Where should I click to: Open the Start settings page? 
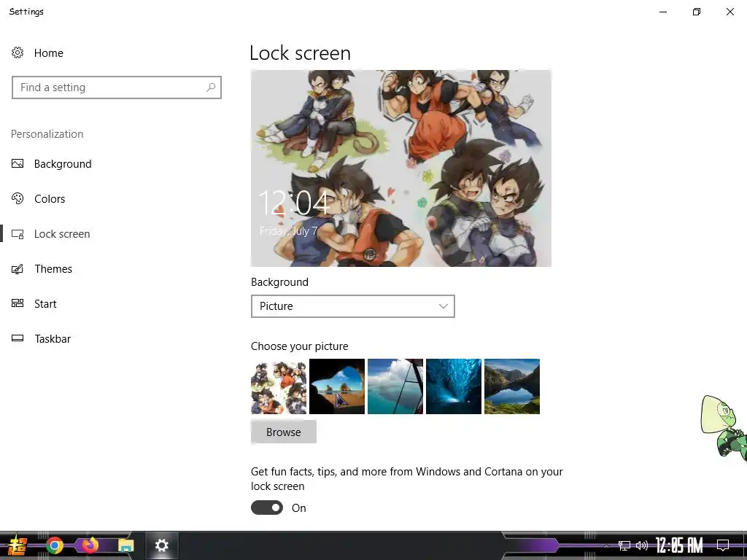coord(45,304)
